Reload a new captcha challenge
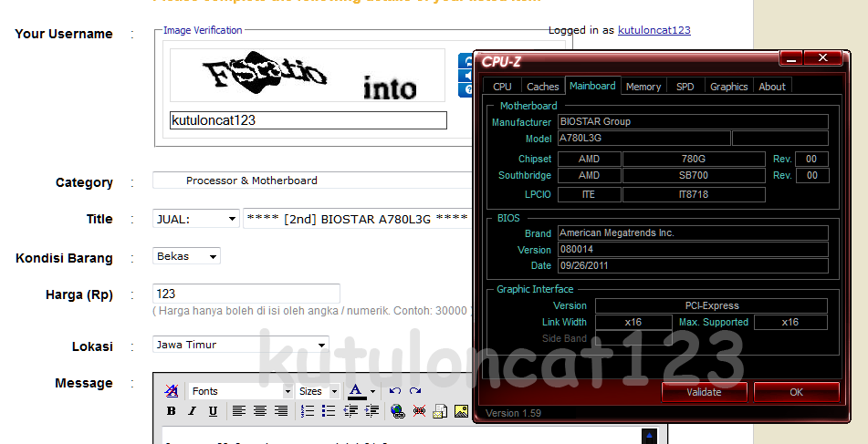Image resolution: width=868 pixels, height=444 pixels. pos(465,61)
